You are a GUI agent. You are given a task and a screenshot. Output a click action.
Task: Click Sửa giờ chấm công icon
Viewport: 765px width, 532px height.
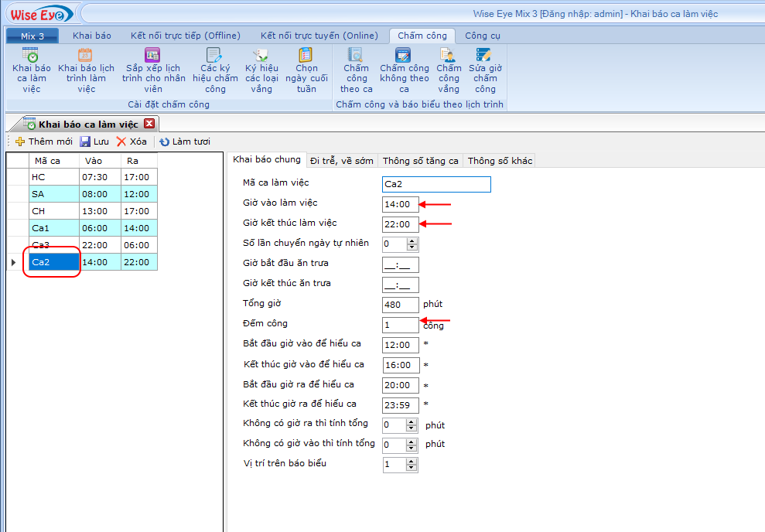pyautogui.click(x=485, y=69)
